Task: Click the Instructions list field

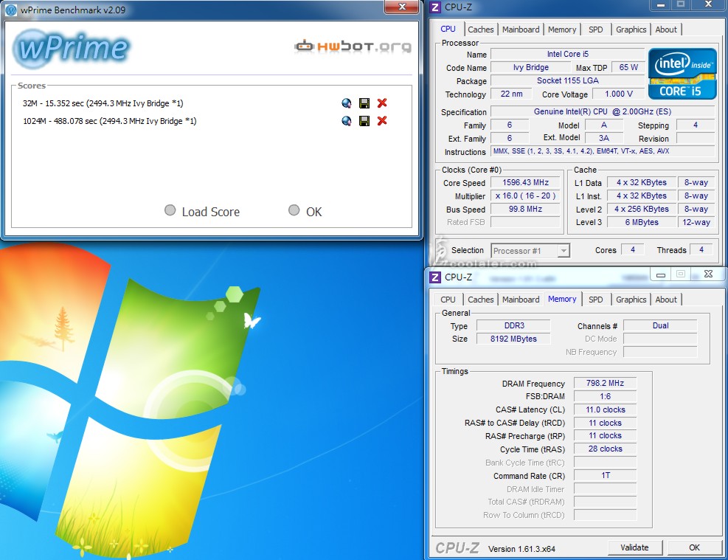Action: point(603,151)
